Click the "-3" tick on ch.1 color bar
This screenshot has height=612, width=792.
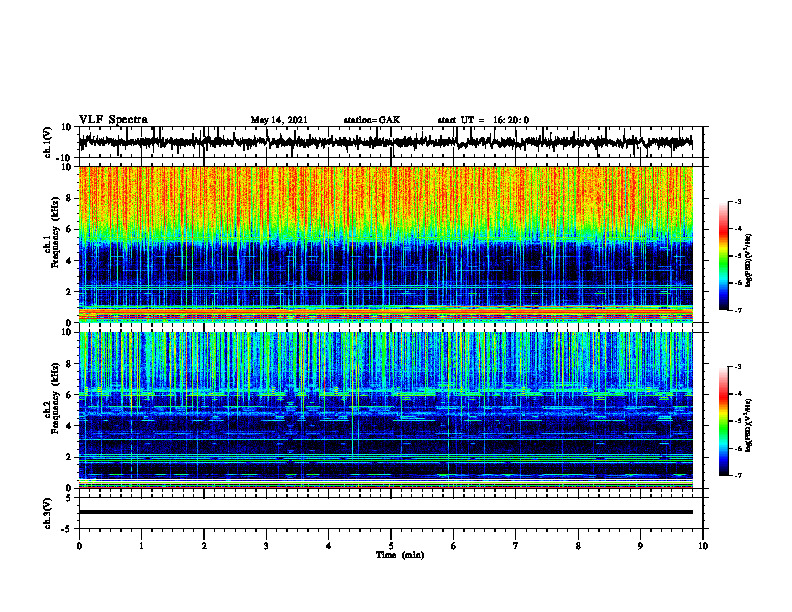[x=738, y=201]
